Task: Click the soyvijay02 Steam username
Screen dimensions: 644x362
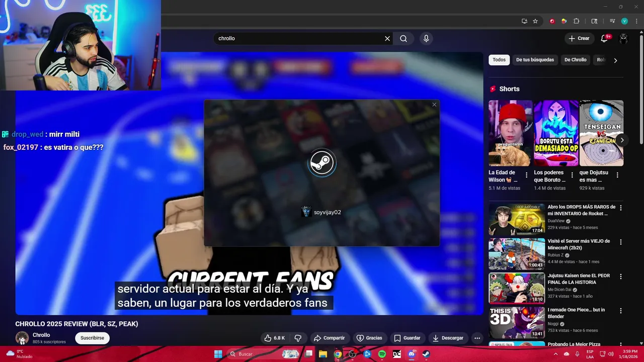Action: tap(327, 212)
